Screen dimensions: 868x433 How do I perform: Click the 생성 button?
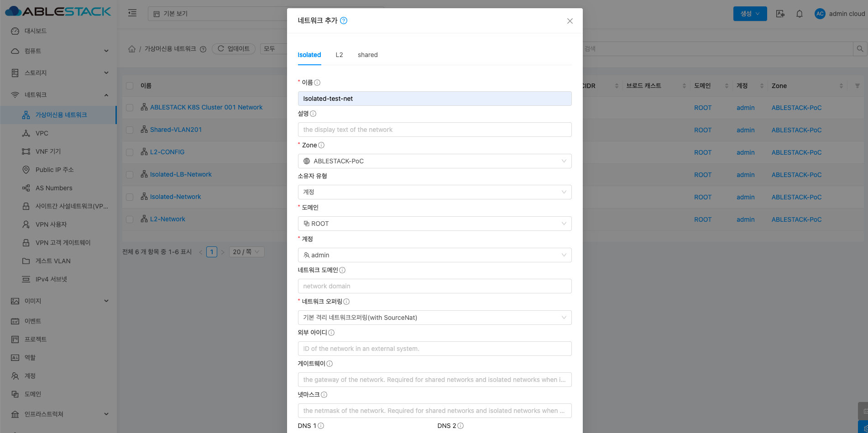pyautogui.click(x=749, y=14)
